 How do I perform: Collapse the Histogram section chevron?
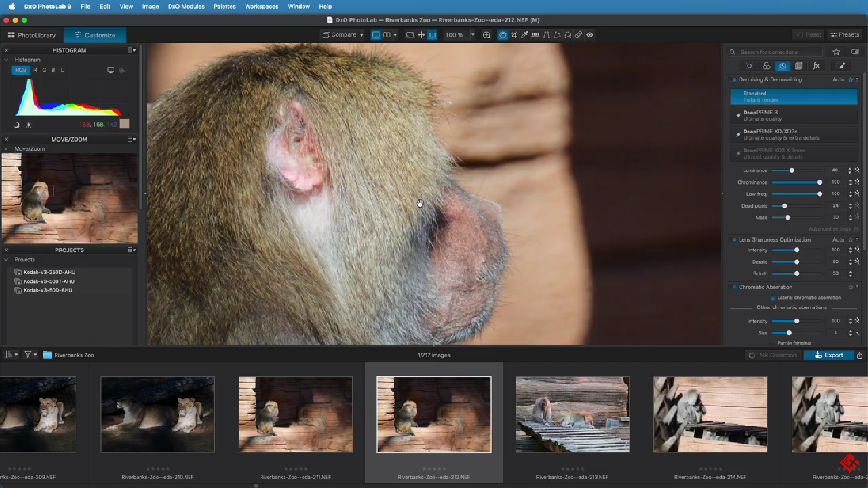(6, 60)
